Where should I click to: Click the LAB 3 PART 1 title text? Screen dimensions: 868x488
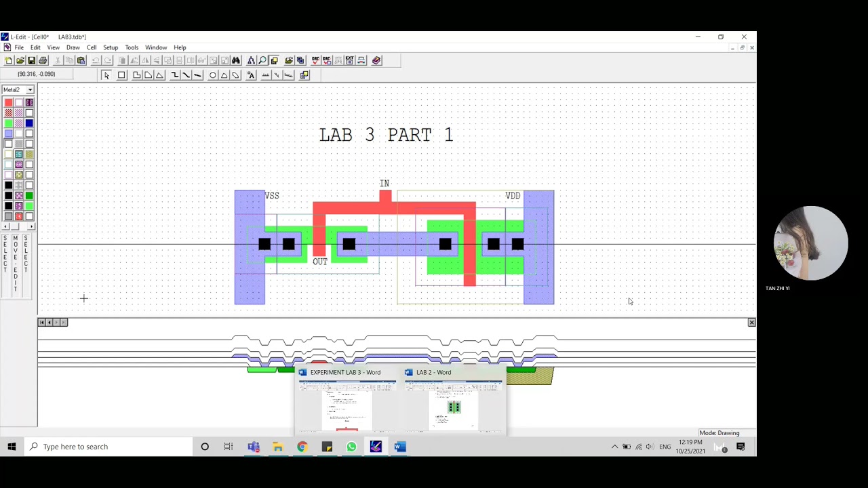386,135
